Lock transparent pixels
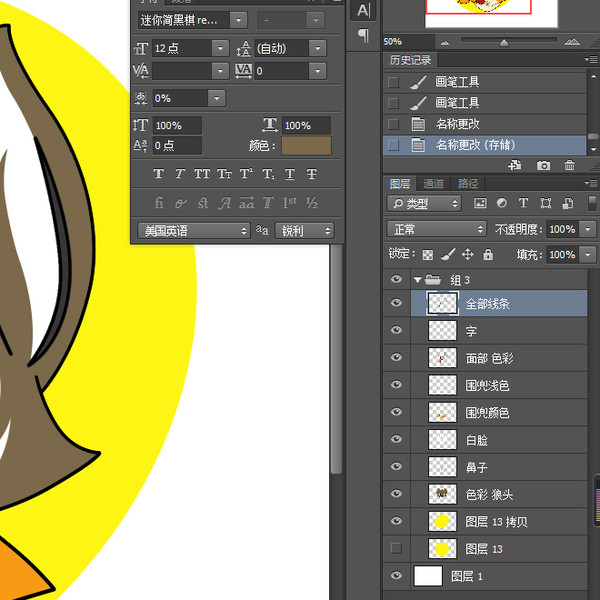600x600 pixels. click(428, 255)
